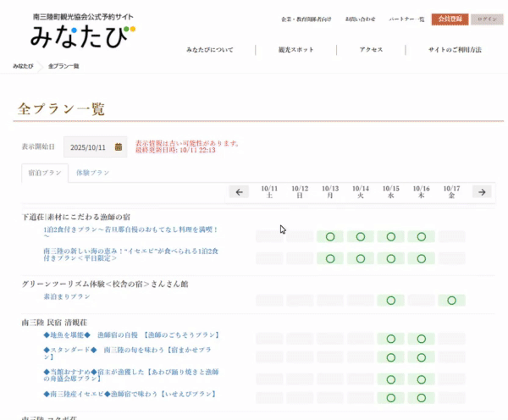Viewport: 508px width, 420px height.
Task: Select 10/16 circle for いせえびプラン
Action: pyautogui.click(x=421, y=398)
